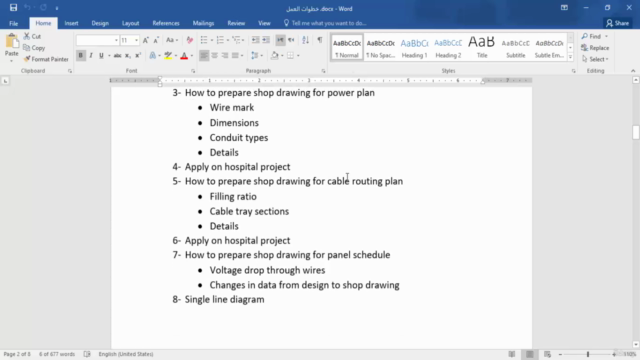The height and width of the screenshot is (360, 640).
Task: Click the Paste clipboard icon
Action: 11,42
